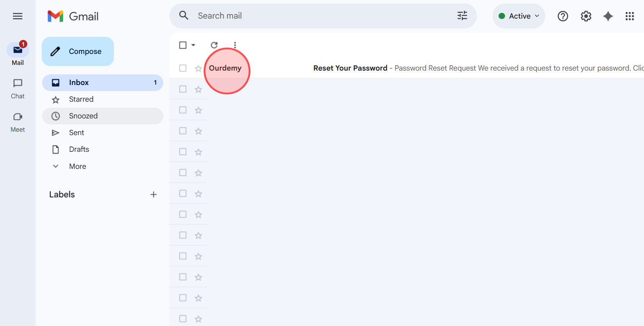Image resolution: width=644 pixels, height=326 pixels.
Task: Open the search filters icon
Action: 462,16
